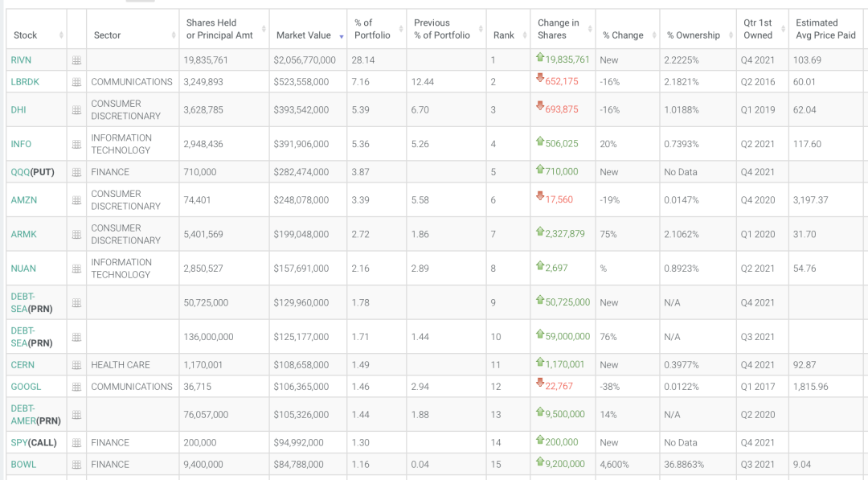The image size is (868, 480).
Task: Select the grid icon in the AMZN row
Action: [x=76, y=200]
